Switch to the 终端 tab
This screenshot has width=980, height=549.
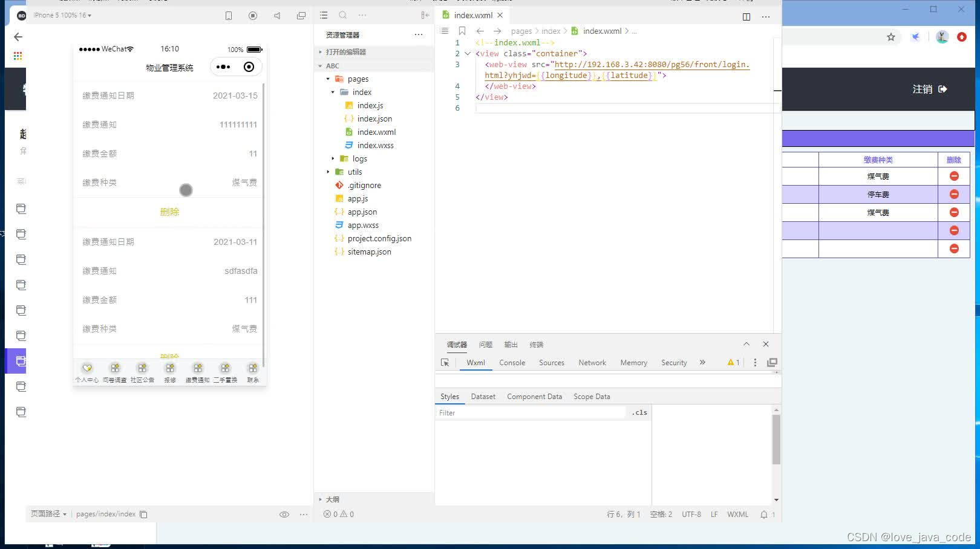[x=537, y=345]
